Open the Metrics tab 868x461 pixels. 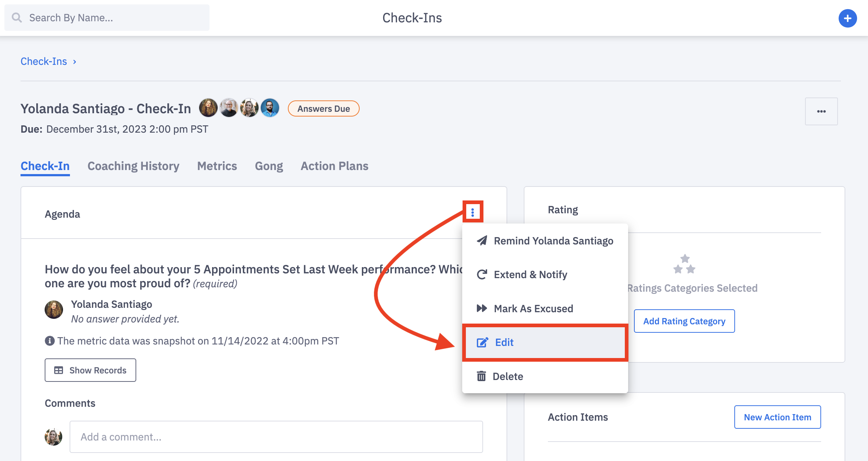pyautogui.click(x=217, y=166)
